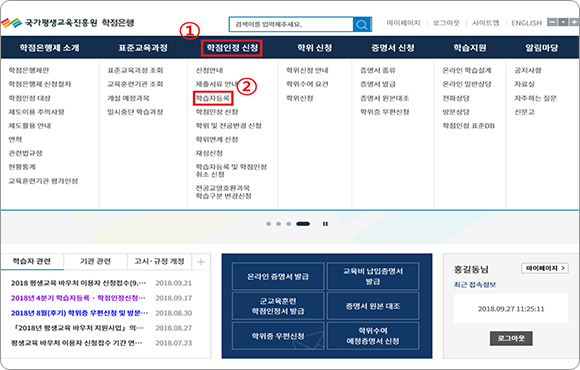
Task: Select 학습자등록 in the submenu
Action: pos(213,98)
